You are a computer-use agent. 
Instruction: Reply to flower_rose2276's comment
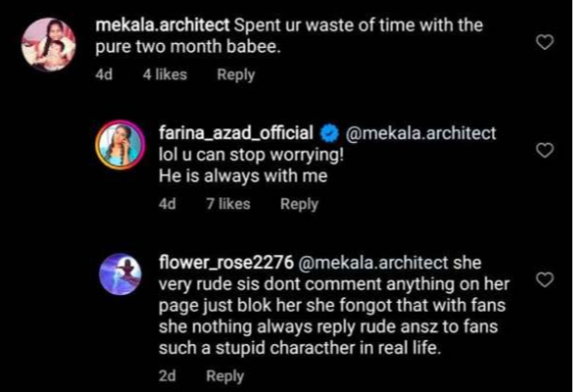(224, 375)
